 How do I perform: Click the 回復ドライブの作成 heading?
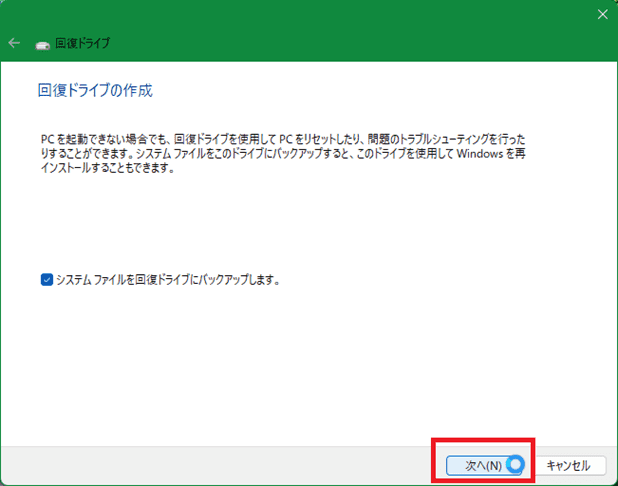(94, 91)
